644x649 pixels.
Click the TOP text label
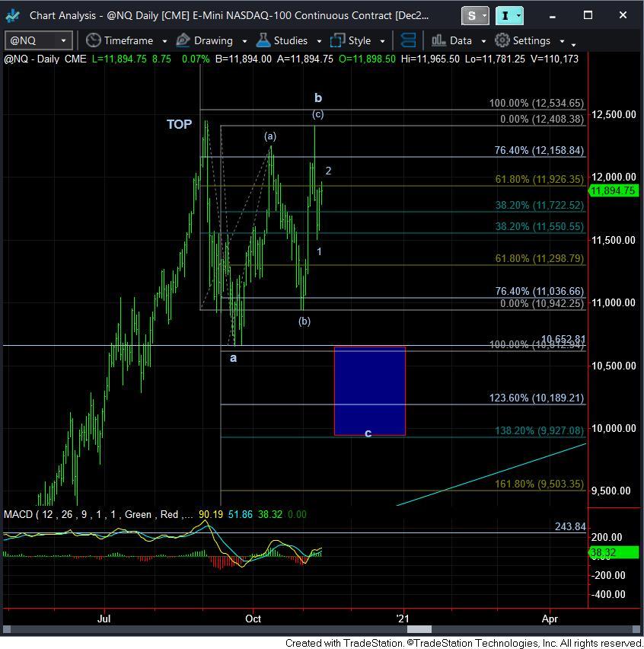click(x=179, y=124)
